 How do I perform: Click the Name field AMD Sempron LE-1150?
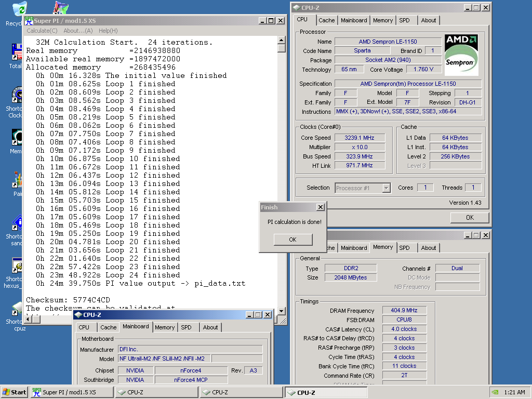coord(388,42)
